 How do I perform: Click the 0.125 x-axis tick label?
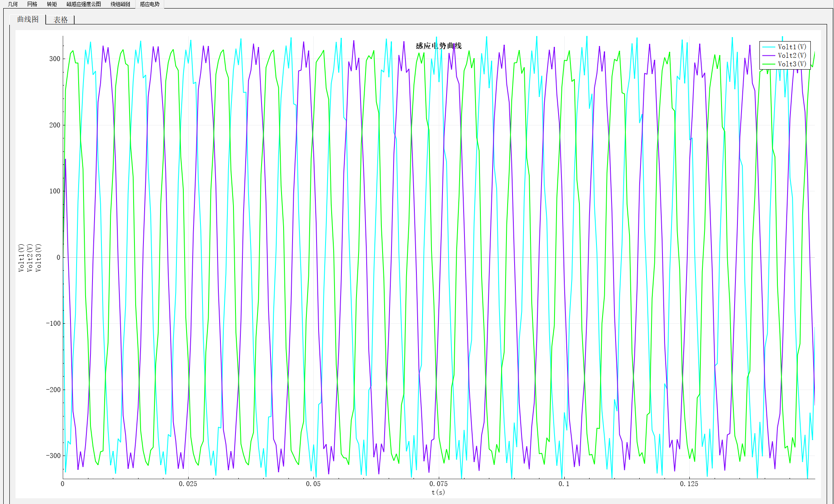point(689,484)
